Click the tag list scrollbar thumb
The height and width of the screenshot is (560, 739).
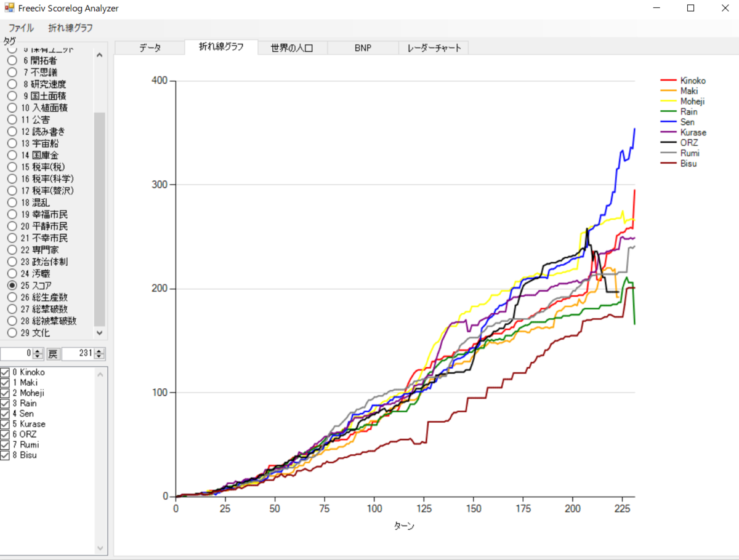(100, 219)
